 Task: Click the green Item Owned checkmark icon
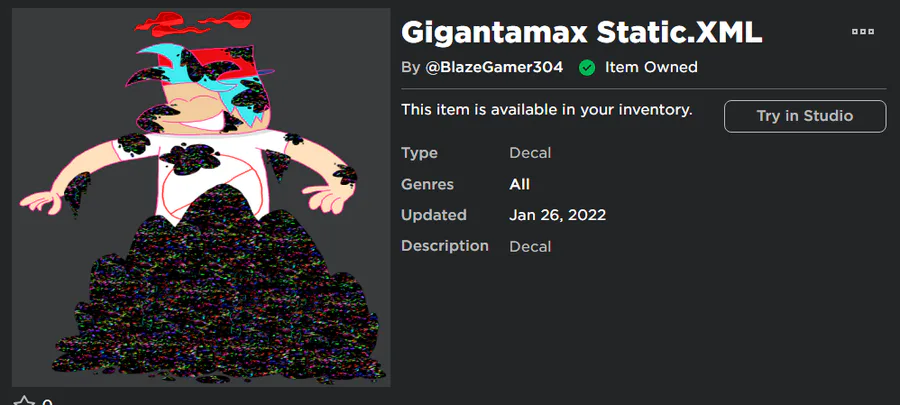pyautogui.click(x=587, y=68)
